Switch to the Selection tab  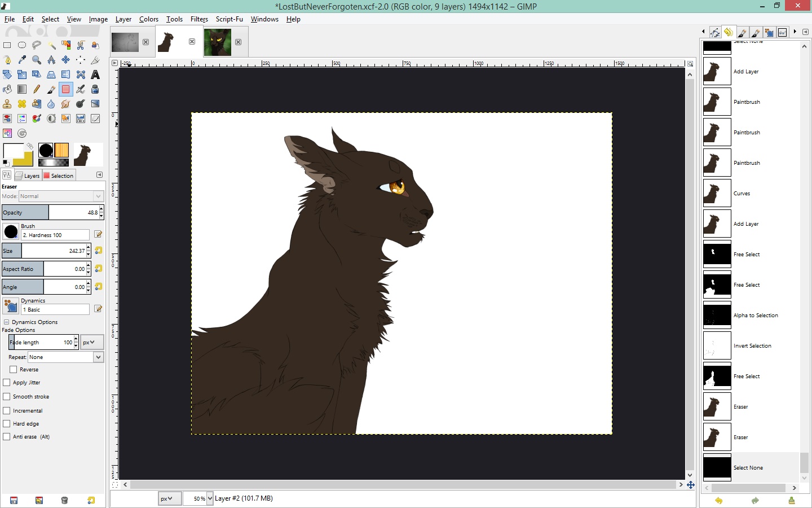(59, 176)
